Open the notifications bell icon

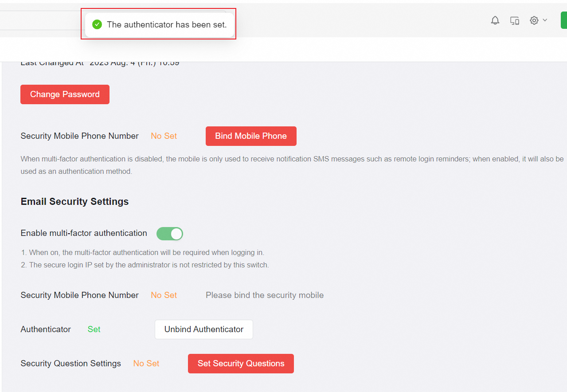click(x=495, y=20)
